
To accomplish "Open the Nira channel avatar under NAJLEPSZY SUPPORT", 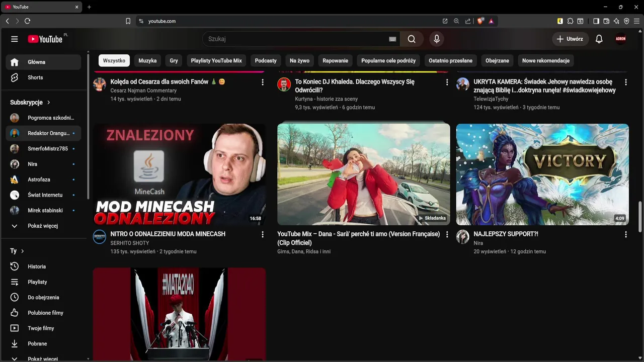I will click(x=463, y=237).
